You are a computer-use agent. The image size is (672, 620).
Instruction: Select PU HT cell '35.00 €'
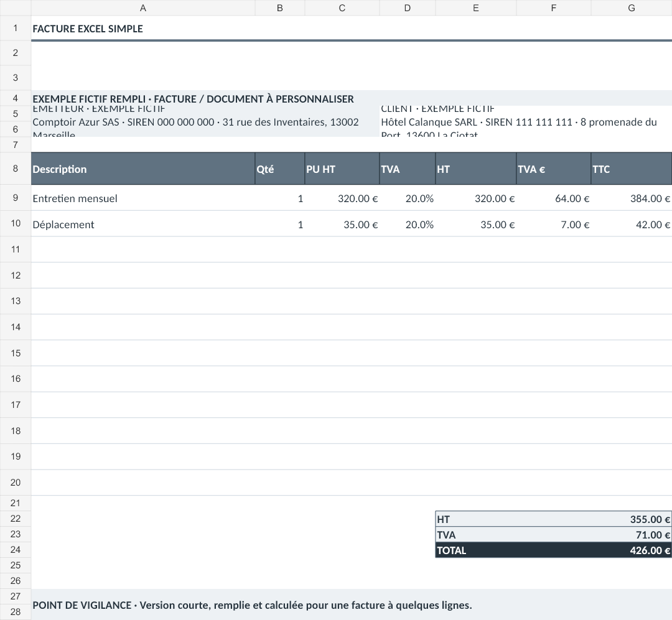[342, 224]
